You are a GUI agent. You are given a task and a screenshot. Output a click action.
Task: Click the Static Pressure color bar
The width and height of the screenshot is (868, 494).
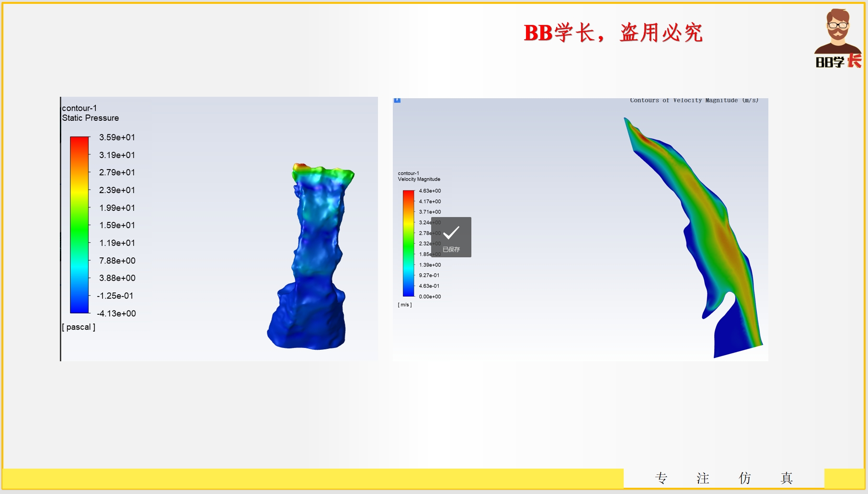80,225
